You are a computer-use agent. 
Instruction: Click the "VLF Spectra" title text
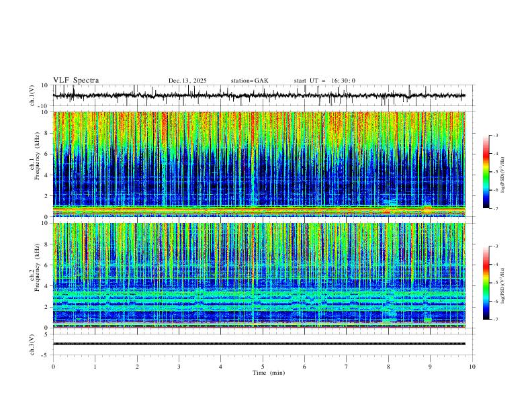(76, 81)
